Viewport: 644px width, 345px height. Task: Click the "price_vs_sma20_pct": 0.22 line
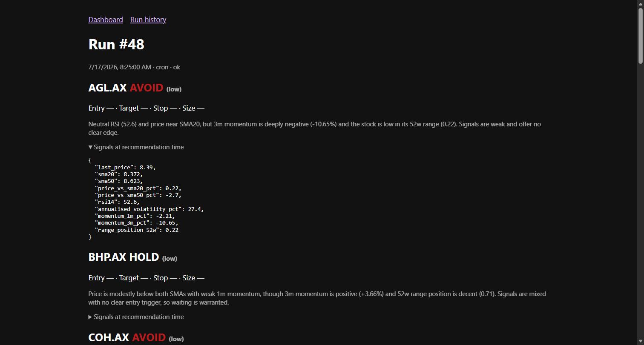tap(138, 188)
